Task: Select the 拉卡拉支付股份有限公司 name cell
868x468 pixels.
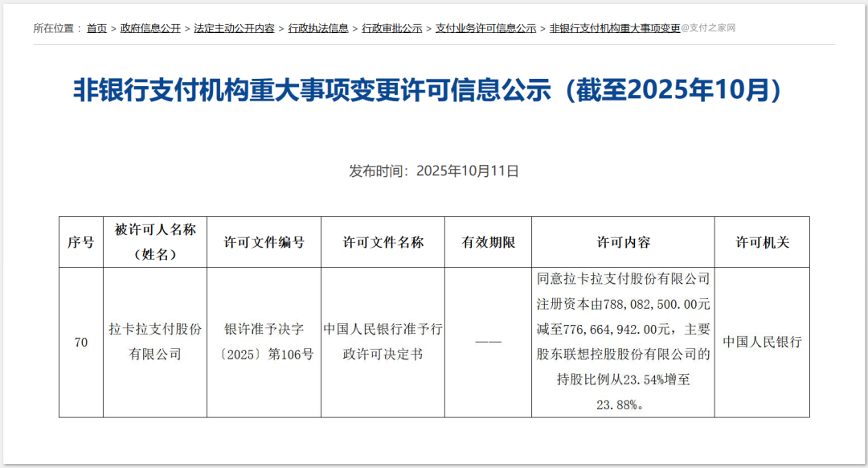Action: pyautogui.click(x=155, y=342)
